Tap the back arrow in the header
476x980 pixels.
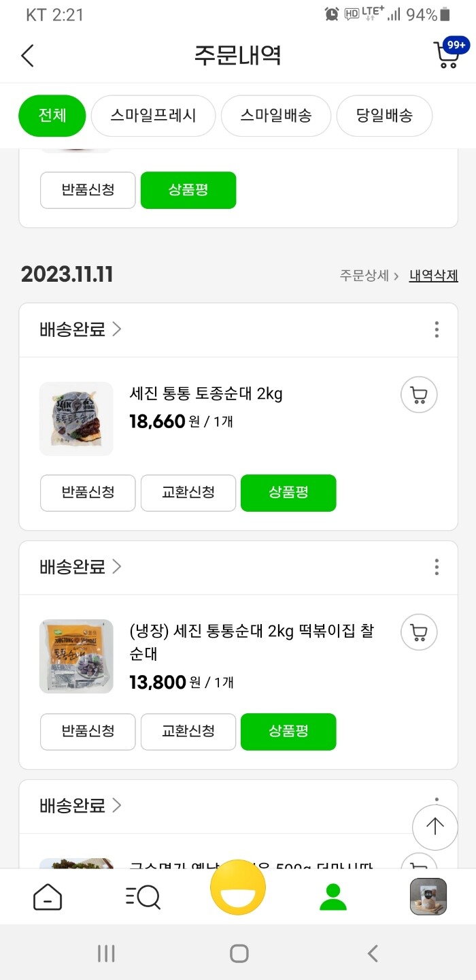(27, 56)
